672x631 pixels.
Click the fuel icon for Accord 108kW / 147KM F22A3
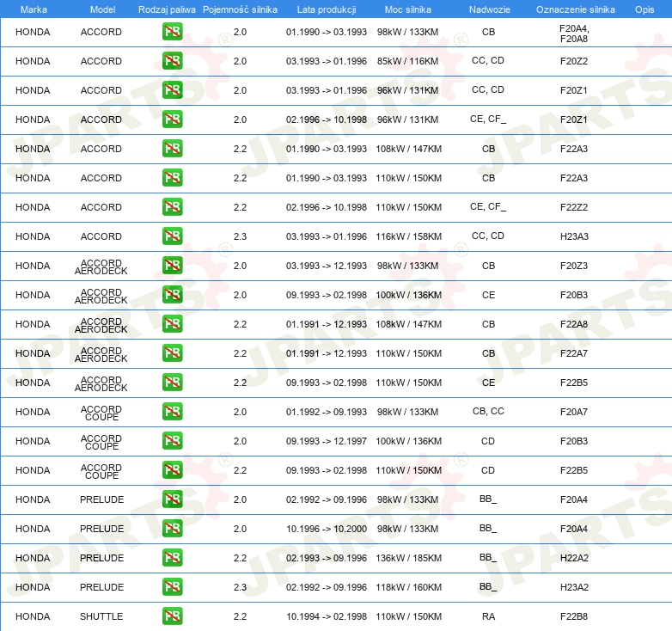pos(172,149)
